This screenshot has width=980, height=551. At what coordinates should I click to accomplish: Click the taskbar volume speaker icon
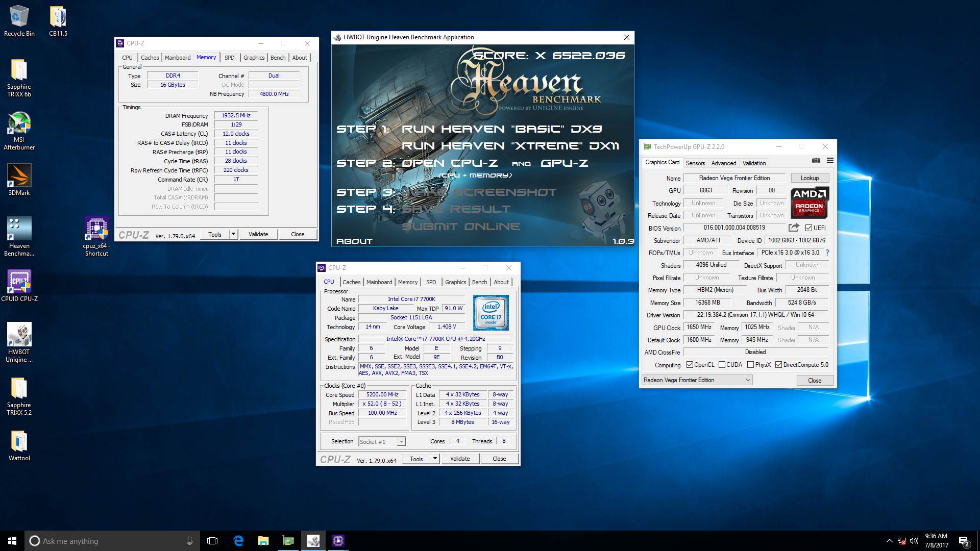click(x=914, y=541)
